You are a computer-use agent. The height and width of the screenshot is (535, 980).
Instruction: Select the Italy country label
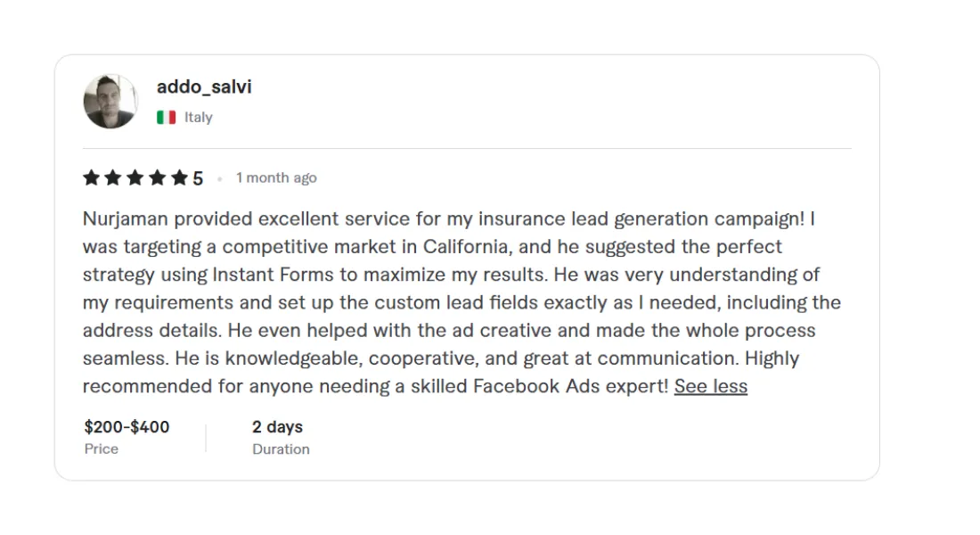199,117
